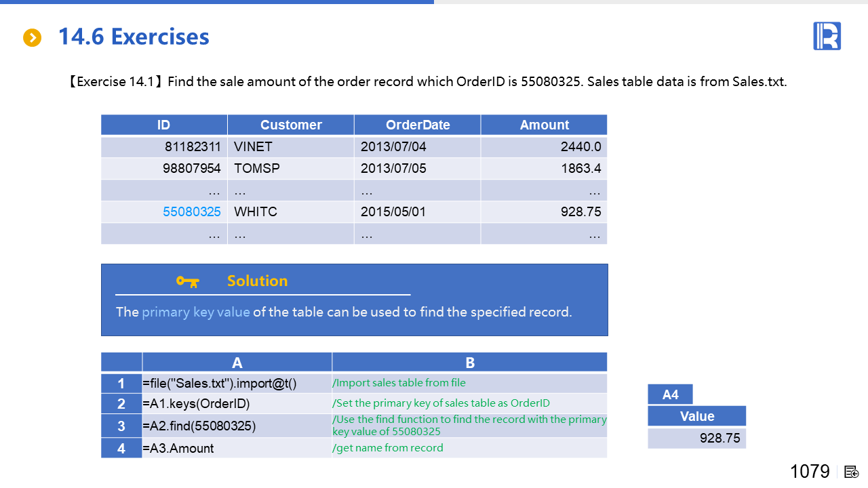Image resolution: width=868 pixels, height=488 pixels.
Task: Click the slide page number 1079
Action: coord(810,472)
